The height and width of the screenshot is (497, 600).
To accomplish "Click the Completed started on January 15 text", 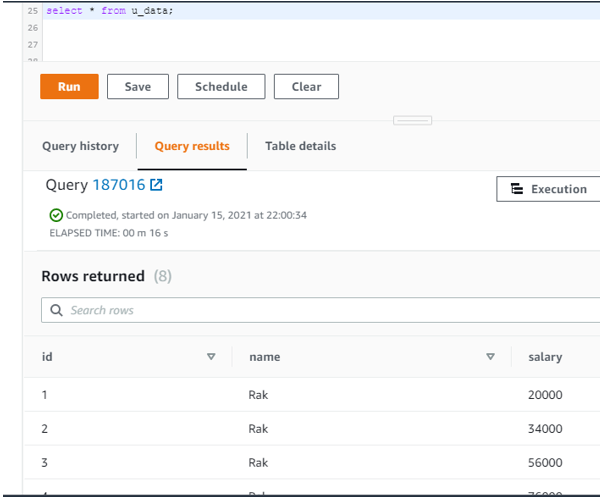I will 186,215.
